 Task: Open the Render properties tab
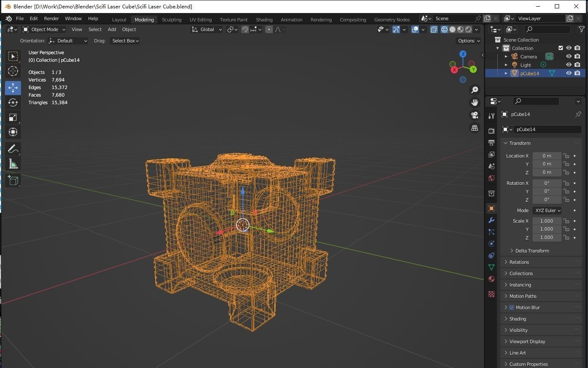coord(491,131)
